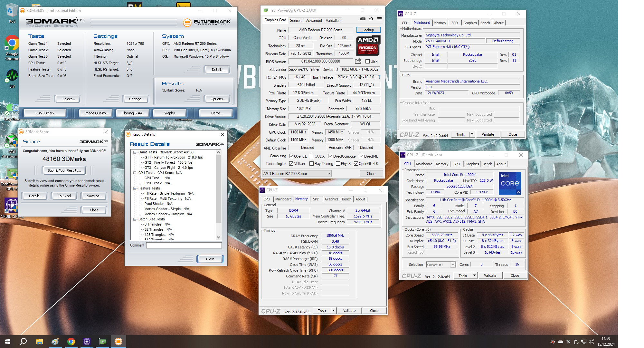Switch to 3DMark05 in the taskbar
This screenshot has width=644, height=348.
click(x=118, y=342)
